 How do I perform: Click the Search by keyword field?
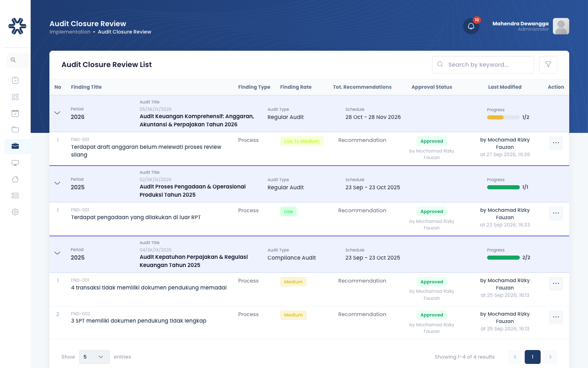[483, 65]
